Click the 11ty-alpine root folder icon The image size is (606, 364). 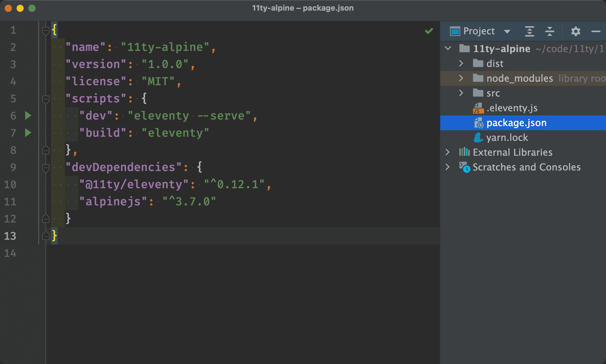pyautogui.click(x=464, y=48)
